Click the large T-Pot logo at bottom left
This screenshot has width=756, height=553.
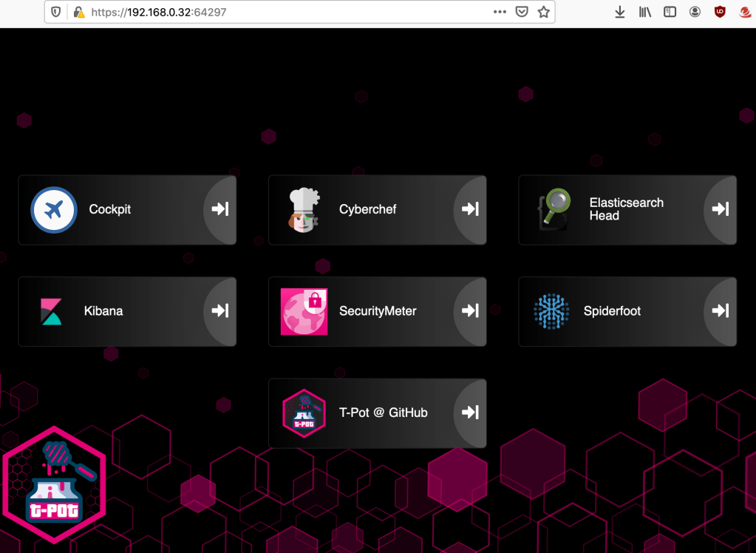pos(54,485)
